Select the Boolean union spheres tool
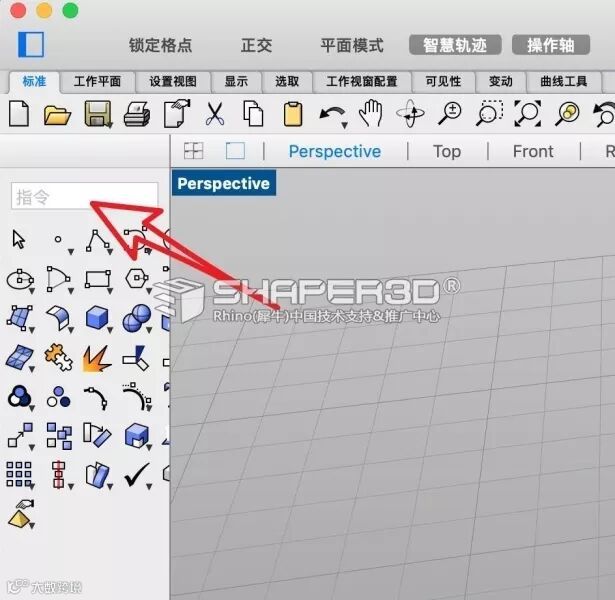 137,318
